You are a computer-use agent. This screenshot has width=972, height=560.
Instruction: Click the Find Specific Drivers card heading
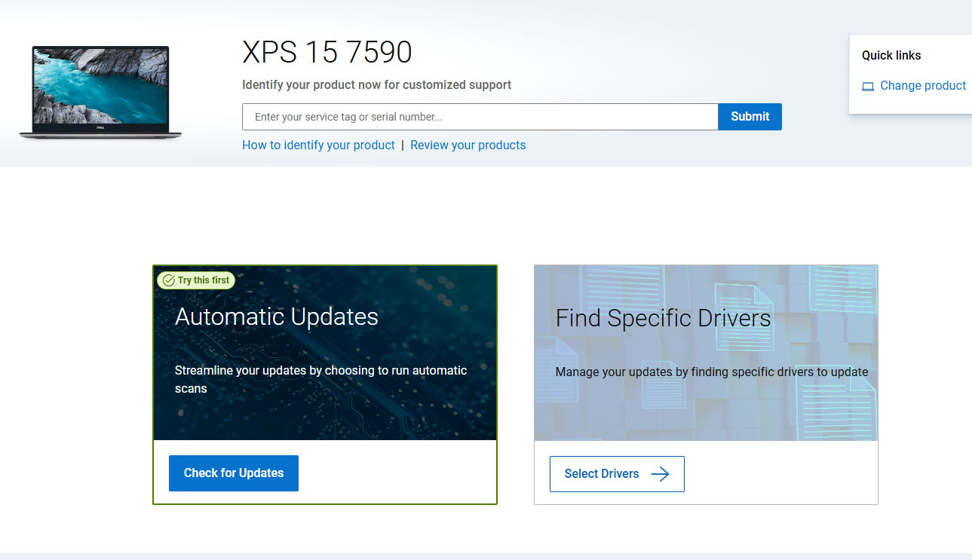[x=663, y=318]
